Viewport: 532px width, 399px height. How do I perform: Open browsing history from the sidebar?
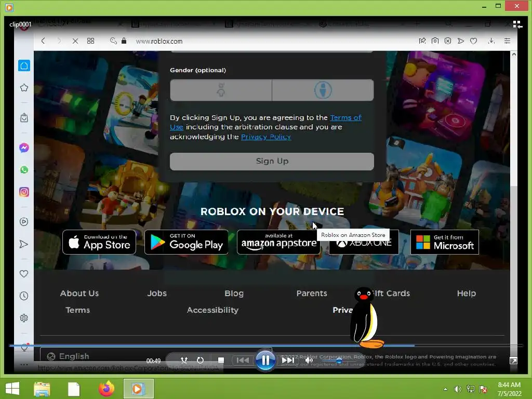24,296
